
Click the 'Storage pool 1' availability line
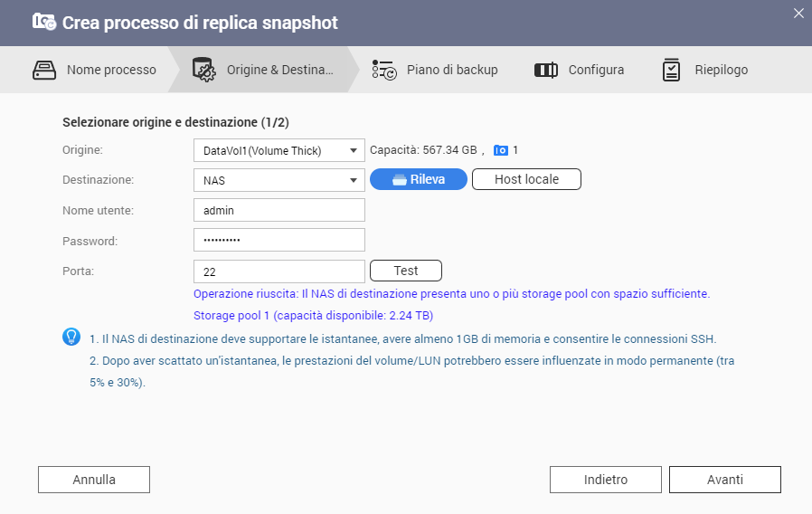pyautogui.click(x=313, y=316)
